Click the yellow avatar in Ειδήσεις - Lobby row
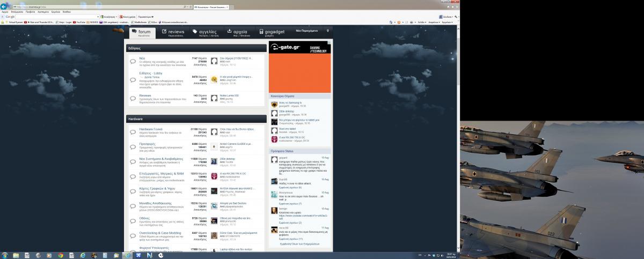644x259 pixels. (x=214, y=79)
